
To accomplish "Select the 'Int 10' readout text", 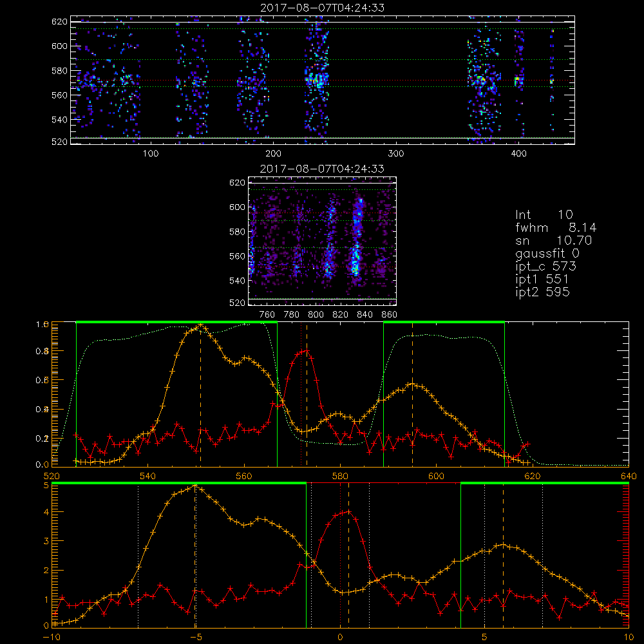I will pos(544,215).
